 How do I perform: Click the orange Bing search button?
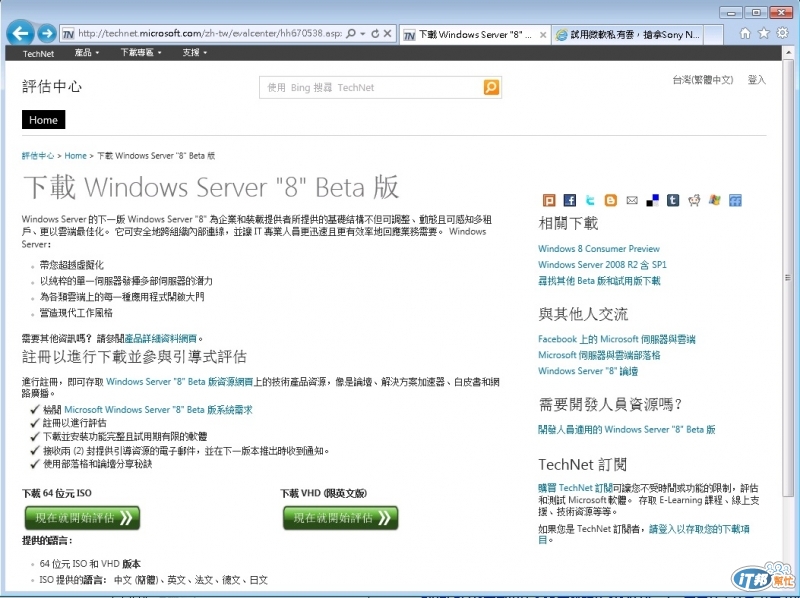(x=491, y=87)
